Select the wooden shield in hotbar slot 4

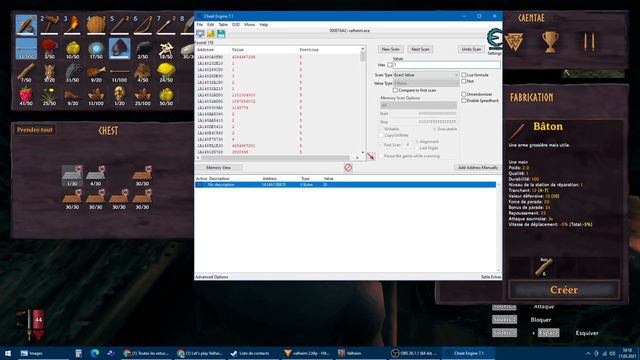96,25
